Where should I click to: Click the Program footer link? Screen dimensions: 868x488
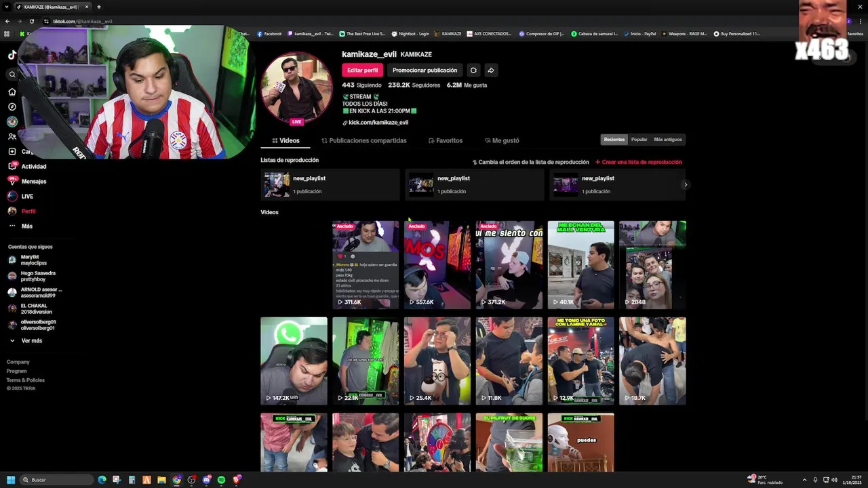click(17, 371)
